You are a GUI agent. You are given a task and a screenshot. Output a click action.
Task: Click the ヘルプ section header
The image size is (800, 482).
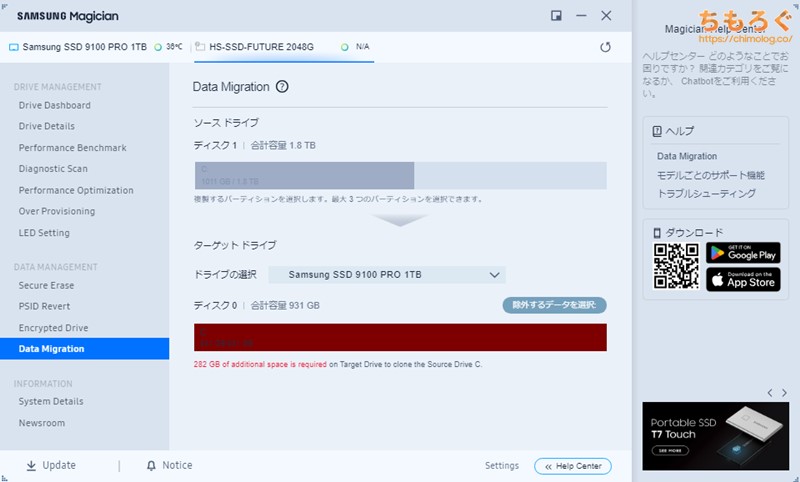pos(673,131)
